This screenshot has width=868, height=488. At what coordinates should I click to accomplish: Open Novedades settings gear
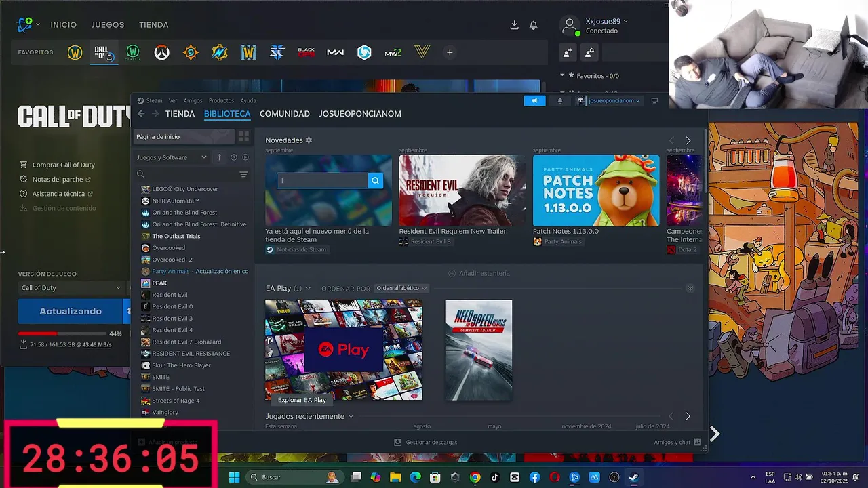point(309,140)
